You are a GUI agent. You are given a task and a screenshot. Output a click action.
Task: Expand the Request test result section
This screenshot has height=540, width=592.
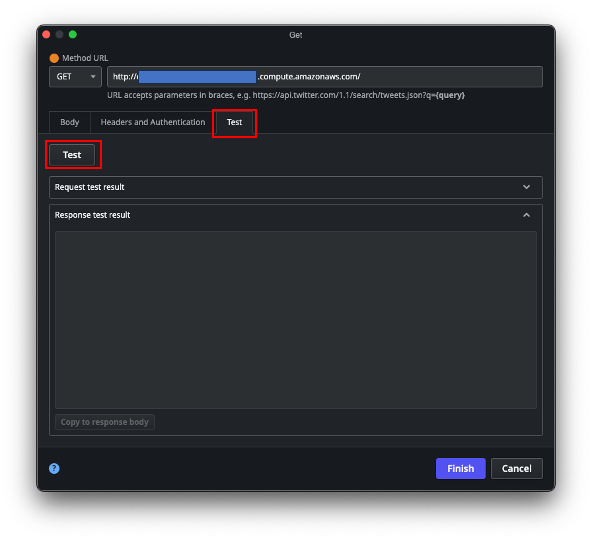pyautogui.click(x=526, y=187)
